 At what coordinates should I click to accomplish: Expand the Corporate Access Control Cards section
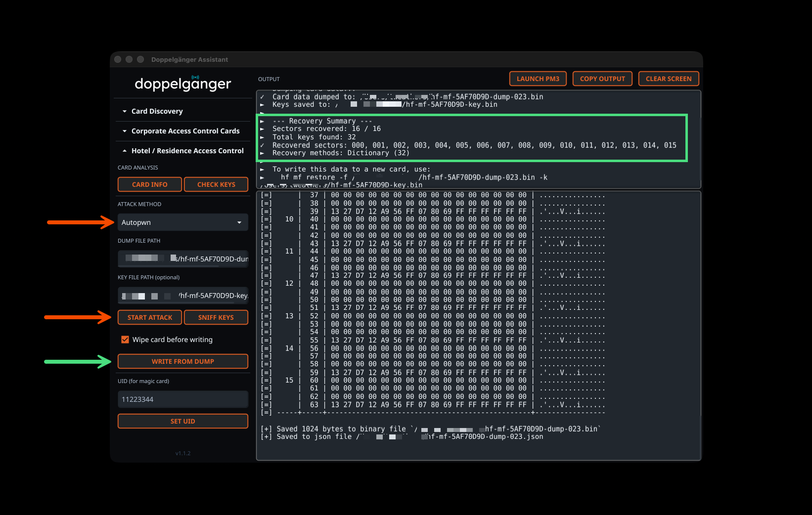(x=185, y=130)
